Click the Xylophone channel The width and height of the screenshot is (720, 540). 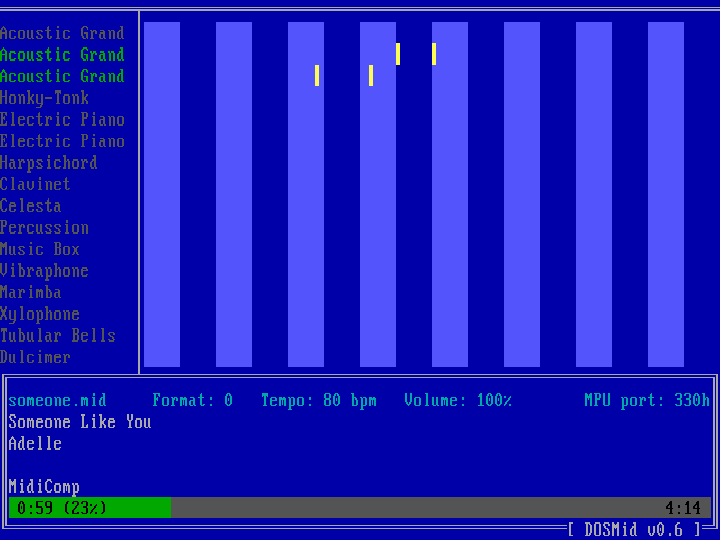point(40,314)
